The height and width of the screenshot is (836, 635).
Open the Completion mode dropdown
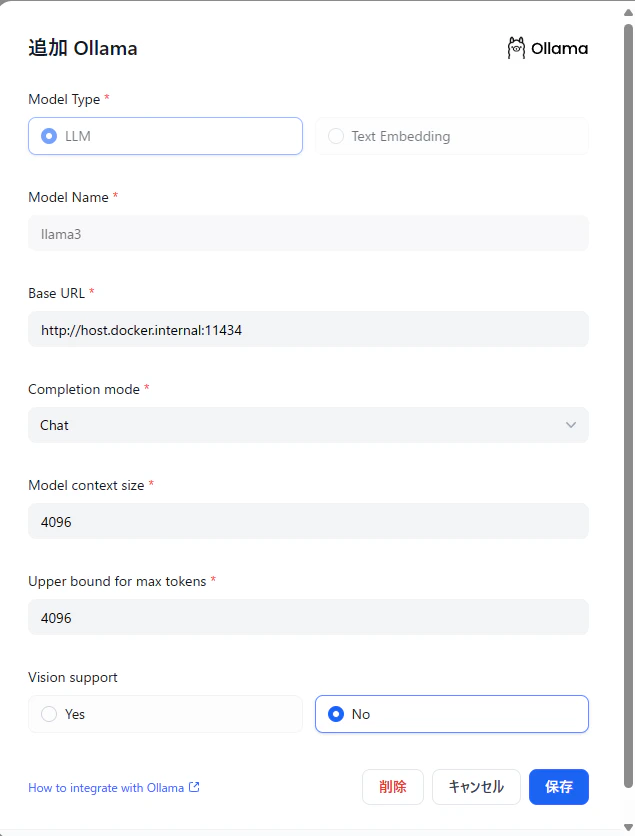point(308,425)
